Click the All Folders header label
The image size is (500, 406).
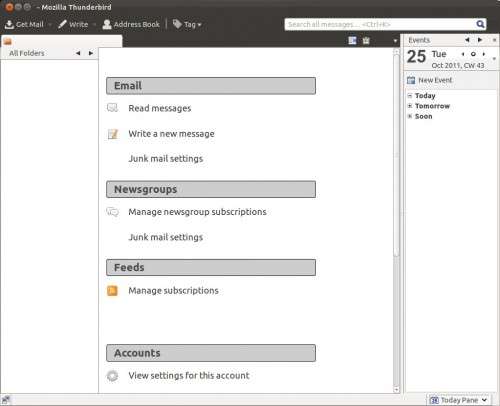coord(27,53)
